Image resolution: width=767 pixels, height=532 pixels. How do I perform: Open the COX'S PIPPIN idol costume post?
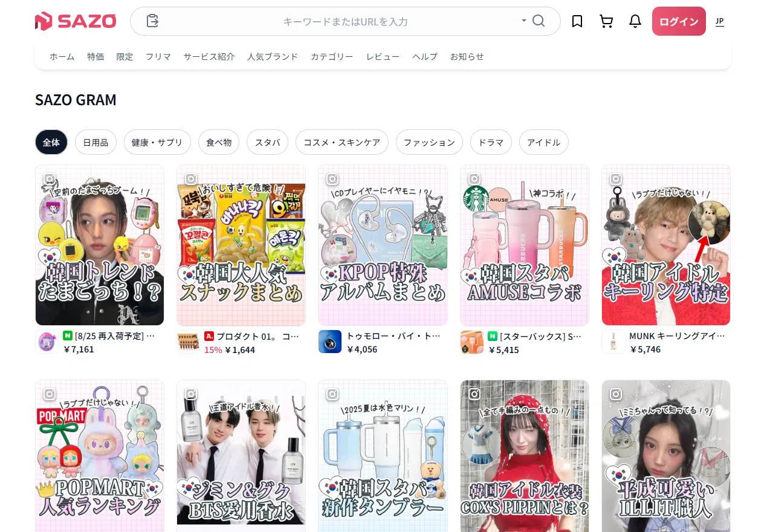coord(525,456)
